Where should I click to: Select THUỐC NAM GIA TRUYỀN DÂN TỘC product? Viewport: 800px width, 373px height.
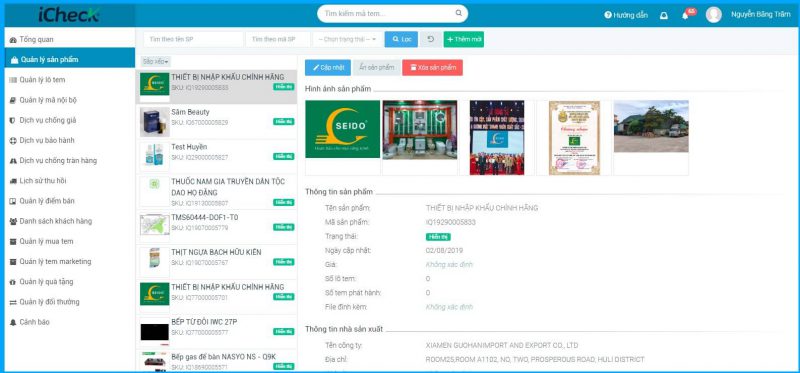click(x=216, y=192)
